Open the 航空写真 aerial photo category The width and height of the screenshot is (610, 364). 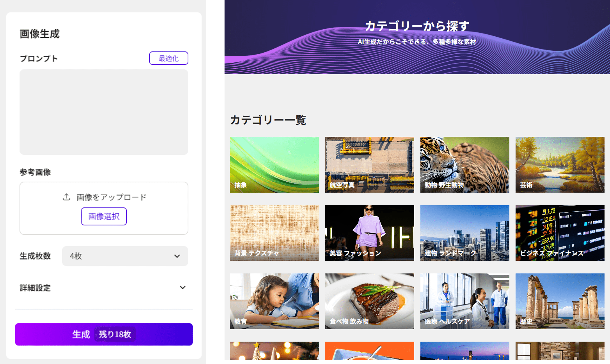pyautogui.click(x=369, y=165)
